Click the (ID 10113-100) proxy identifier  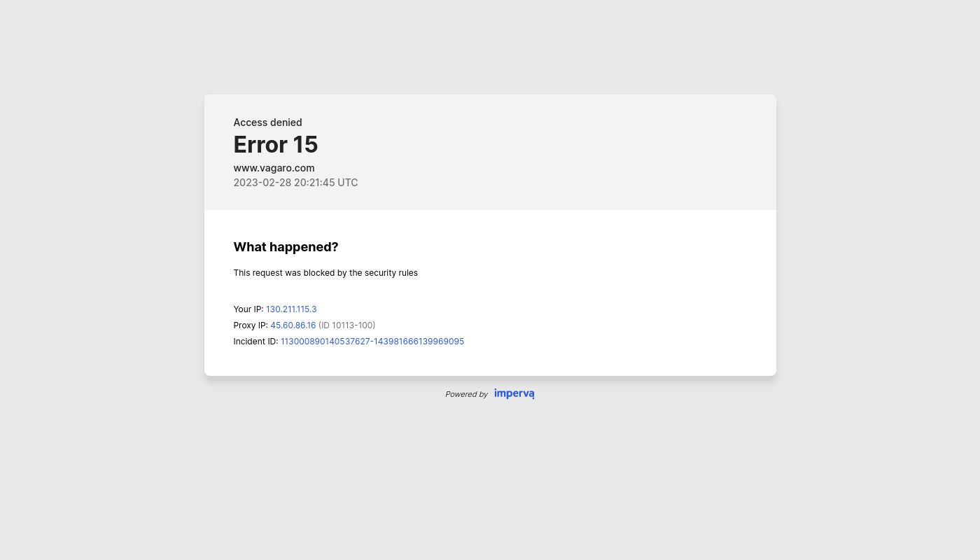tap(347, 325)
